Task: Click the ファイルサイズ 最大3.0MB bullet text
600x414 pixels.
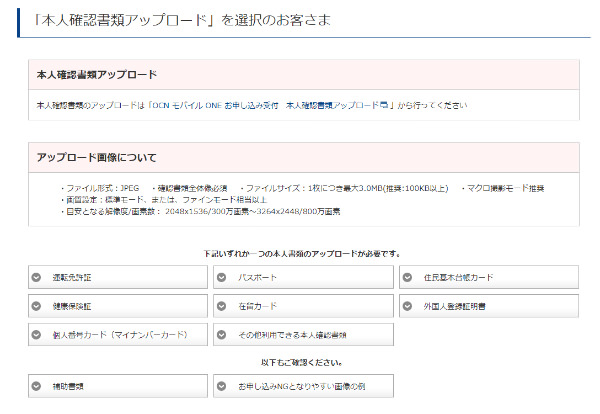Action: pyautogui.click(x=344, y=188)
